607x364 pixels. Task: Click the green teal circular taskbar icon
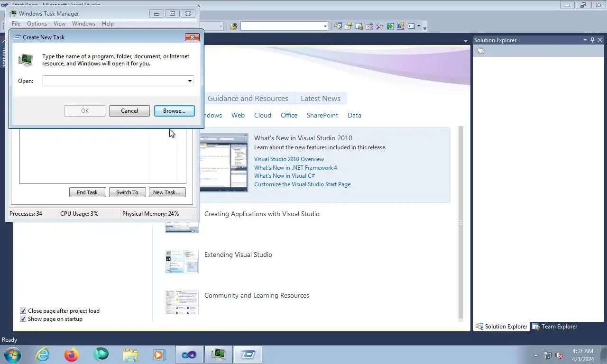tap(101, 355)
